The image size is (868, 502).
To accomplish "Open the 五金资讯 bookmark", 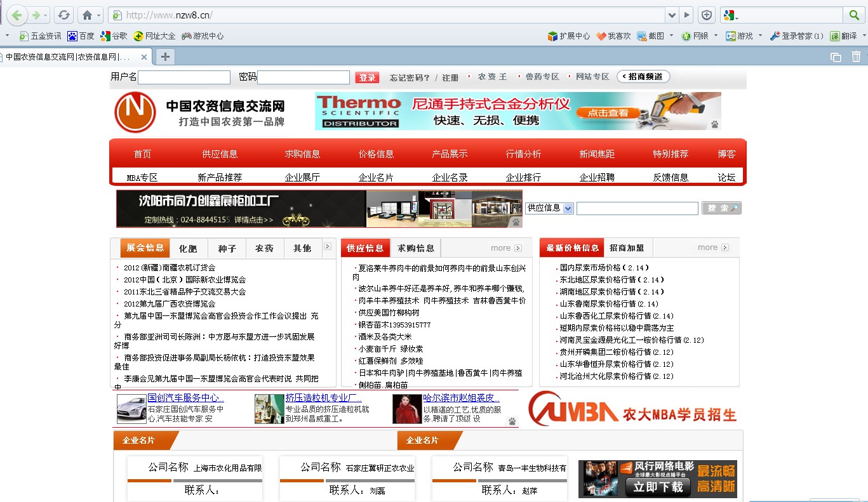I will point(40,36).
